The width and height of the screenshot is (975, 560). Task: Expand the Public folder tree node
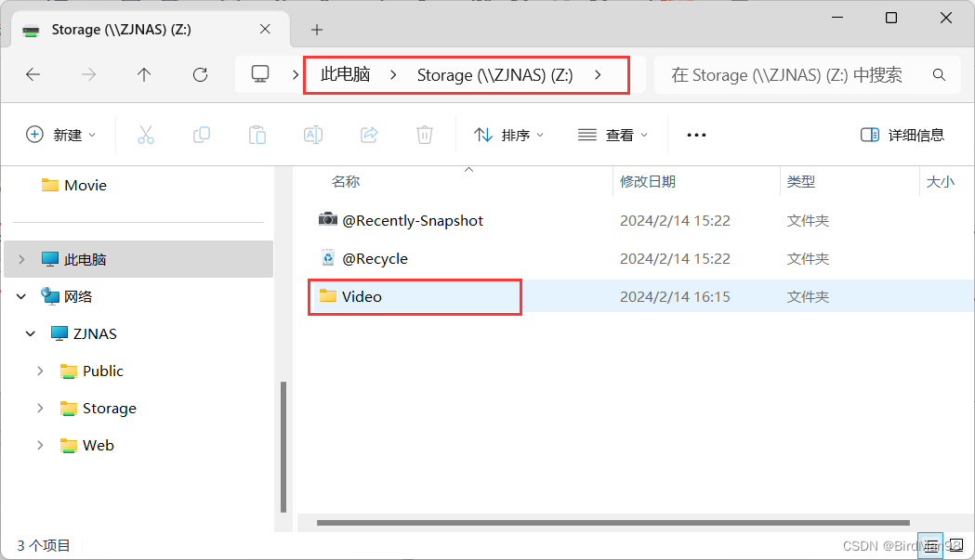(40, 371)
